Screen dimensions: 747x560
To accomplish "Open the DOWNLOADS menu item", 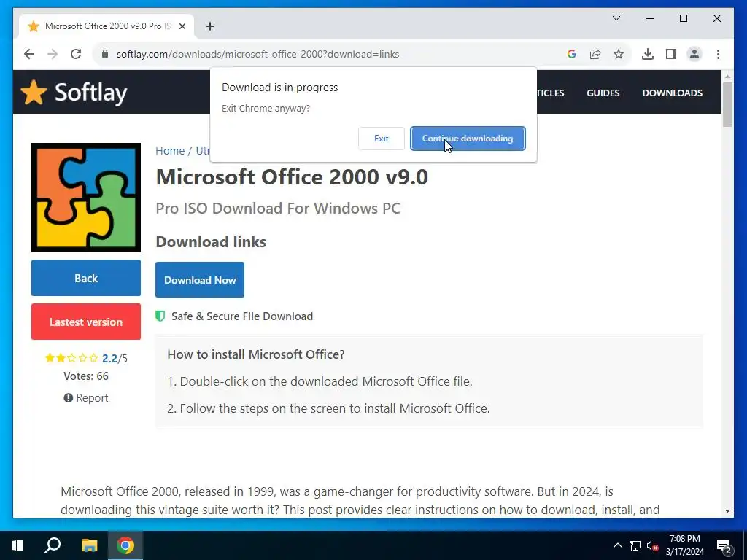I will [x=672, y=93].
